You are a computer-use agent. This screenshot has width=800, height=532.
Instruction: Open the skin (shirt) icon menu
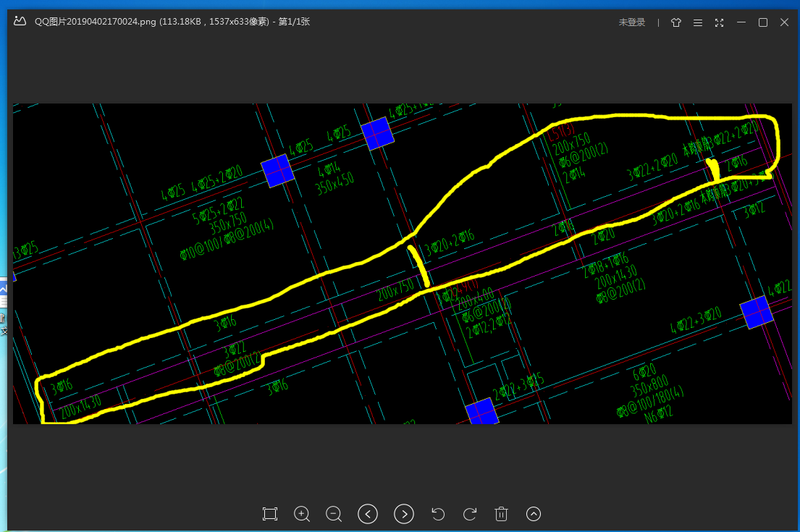tap(676, 22)
